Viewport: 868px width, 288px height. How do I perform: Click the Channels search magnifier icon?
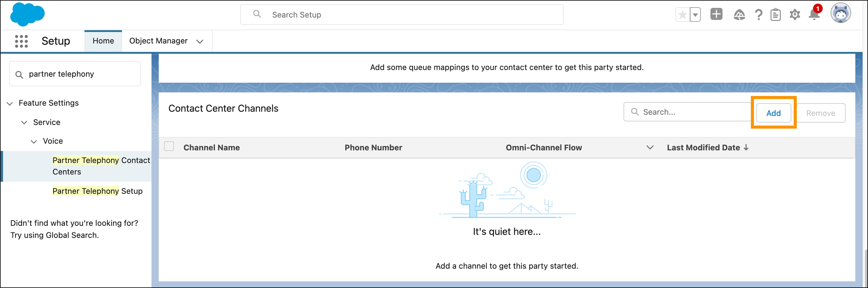coord(635,112)
